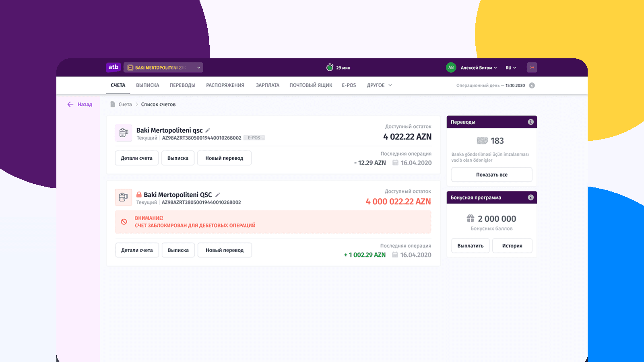The height and width of the screenshot is (362, 644).
Task: Click Выписка for Baki Mertopoliteni qsc account
Action: (x=178, y=158)
